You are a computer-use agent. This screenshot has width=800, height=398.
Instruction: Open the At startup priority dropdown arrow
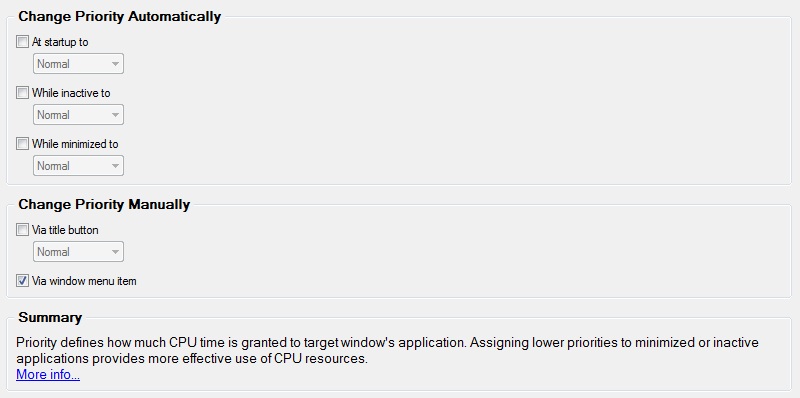pyautogui.click(x=115, y=64)
